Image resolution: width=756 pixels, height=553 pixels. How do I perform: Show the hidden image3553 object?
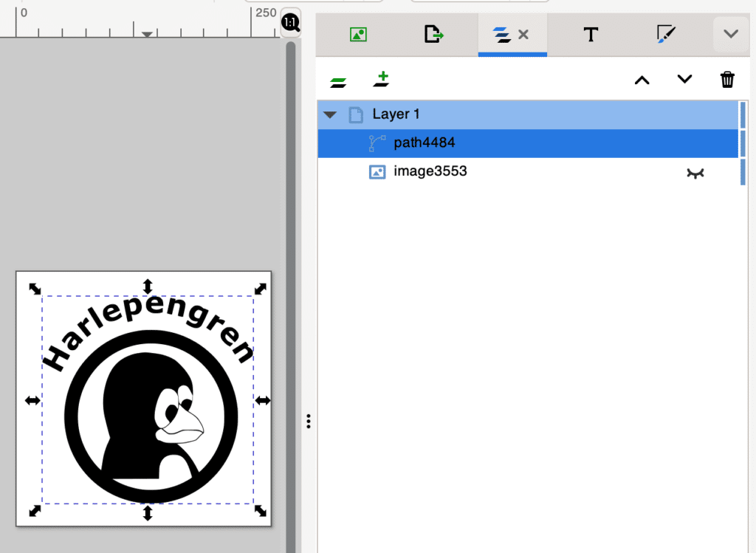click(695, 173)
